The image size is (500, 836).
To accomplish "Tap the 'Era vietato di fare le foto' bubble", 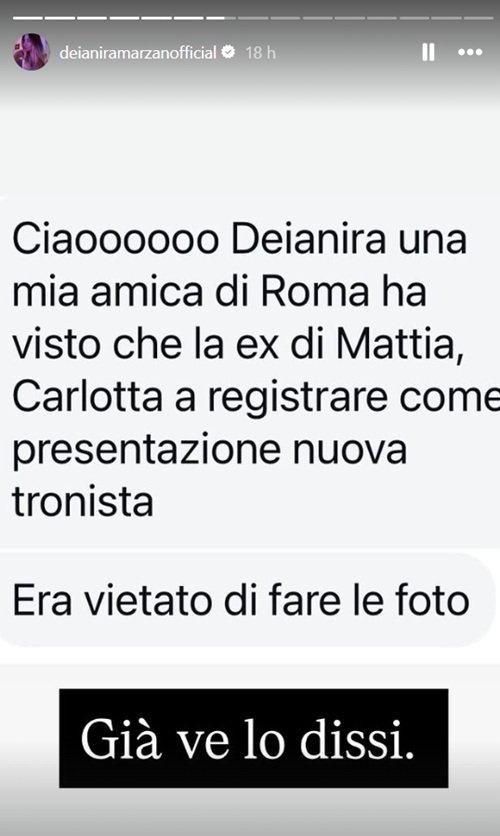I will point(246,600).
